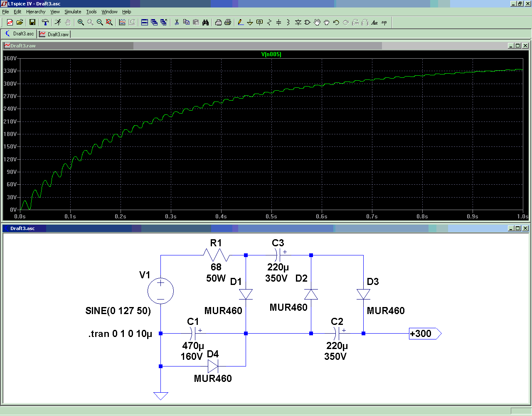Select the Cut scissors tool
532x416 pixels.
177,22
